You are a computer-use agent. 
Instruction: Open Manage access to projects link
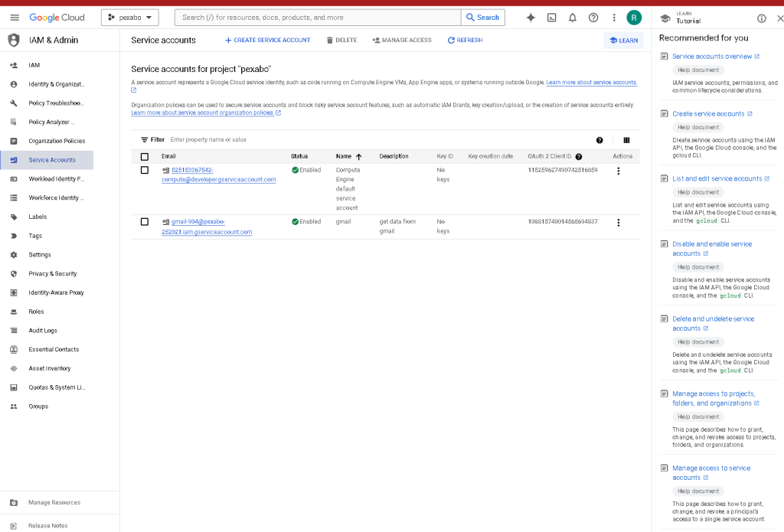[716, 399]
